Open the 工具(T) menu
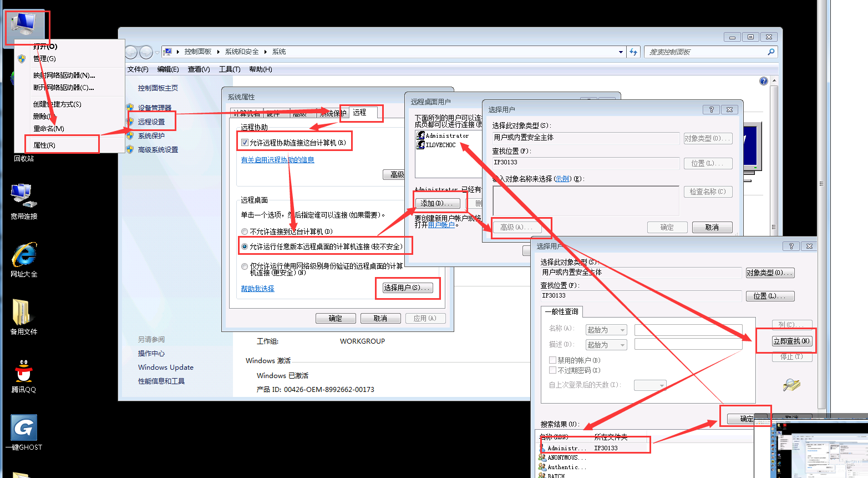 point(230,69)
